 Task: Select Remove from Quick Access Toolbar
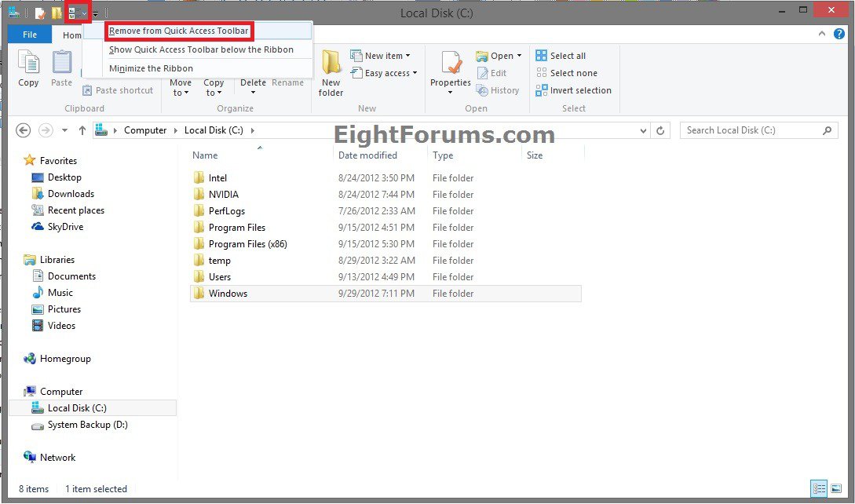179,31
